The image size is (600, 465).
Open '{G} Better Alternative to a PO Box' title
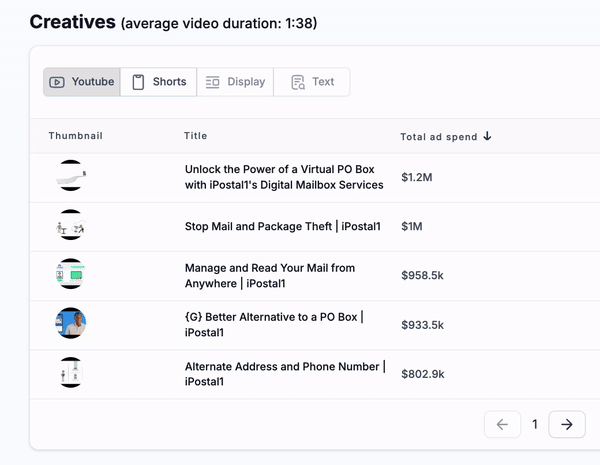274,325
